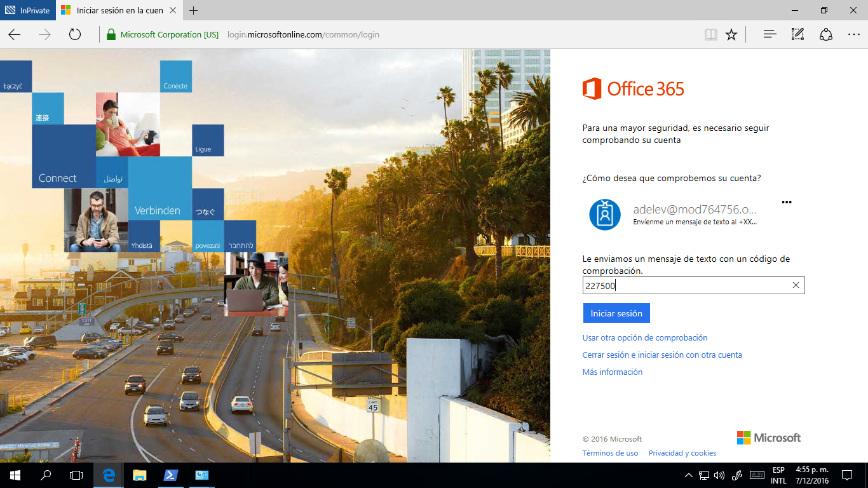Click the browser forward arrow
The height and width of the screenshot is (488, 868).
click(44, 34)
